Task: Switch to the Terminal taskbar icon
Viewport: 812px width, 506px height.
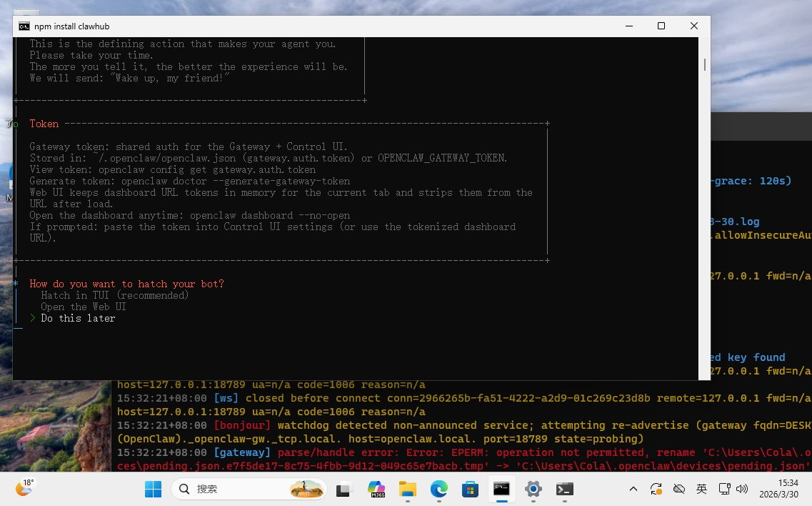Action: 564,489
